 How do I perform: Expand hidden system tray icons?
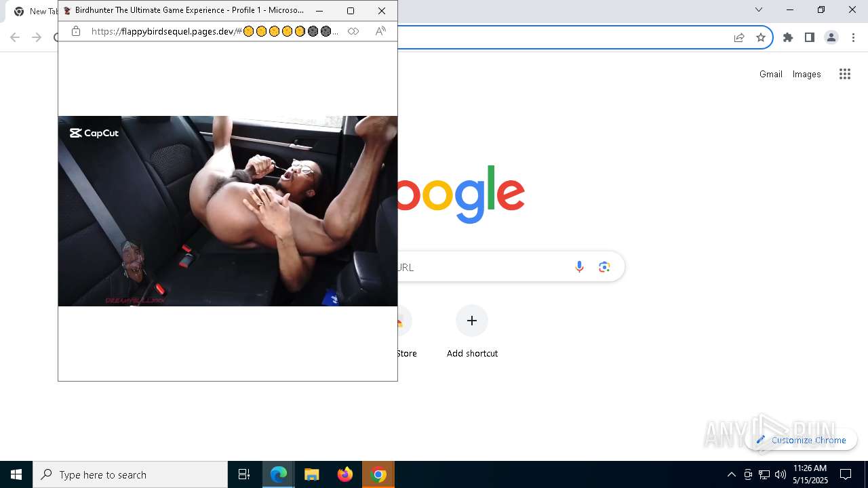[x=731, y=474]
